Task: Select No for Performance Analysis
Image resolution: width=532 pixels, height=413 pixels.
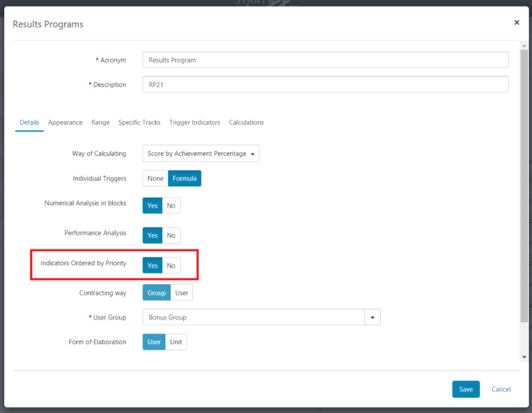Action: click(x=171, y=235)
